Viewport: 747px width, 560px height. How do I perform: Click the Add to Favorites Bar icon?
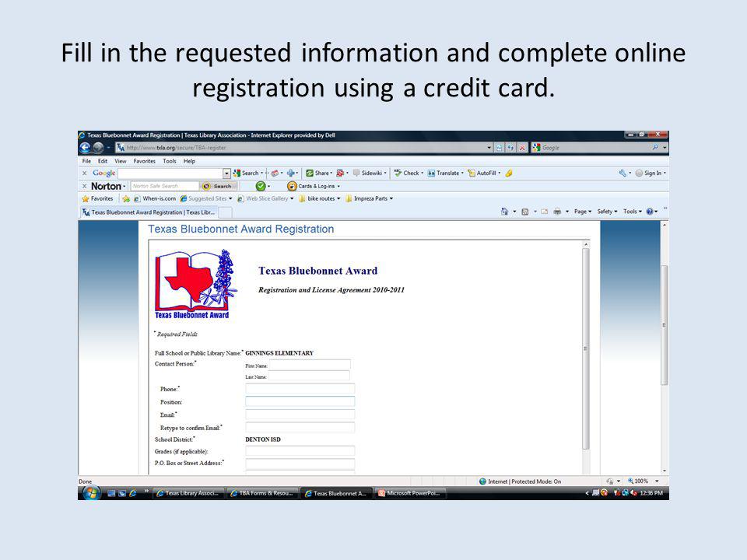point(126,198)
